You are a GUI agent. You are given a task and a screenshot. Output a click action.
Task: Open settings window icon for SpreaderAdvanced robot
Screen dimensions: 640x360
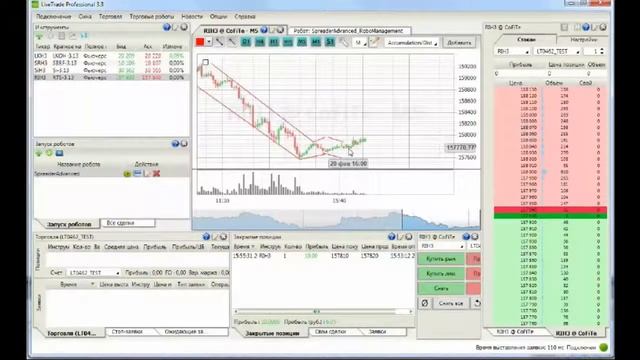click(x=137, y=173)
